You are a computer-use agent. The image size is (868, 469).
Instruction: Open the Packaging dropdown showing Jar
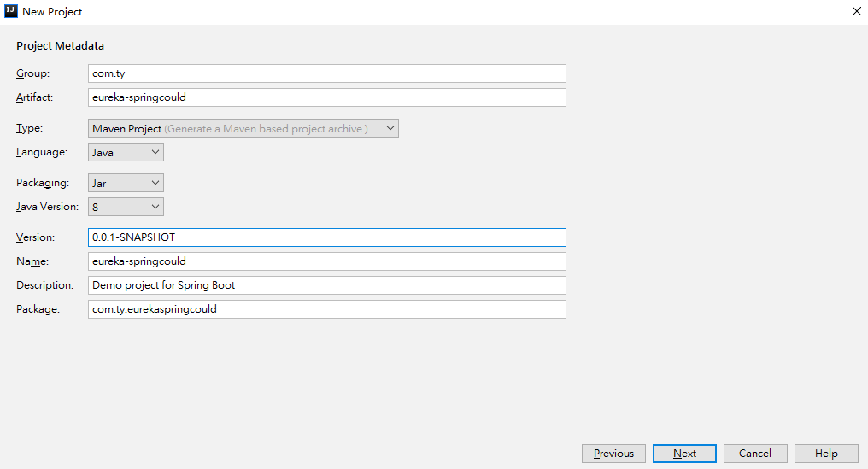pyautogui.click(x=126, y=183)
